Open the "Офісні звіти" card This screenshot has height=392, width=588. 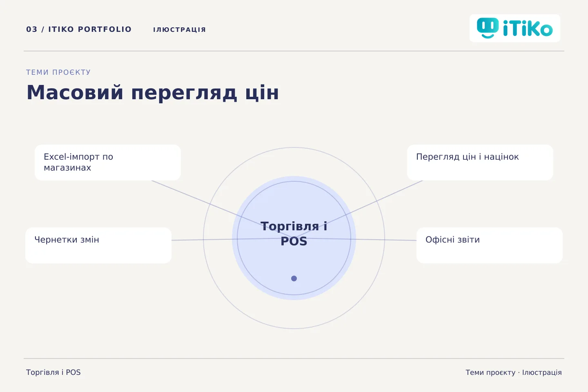tap(490, 245)
